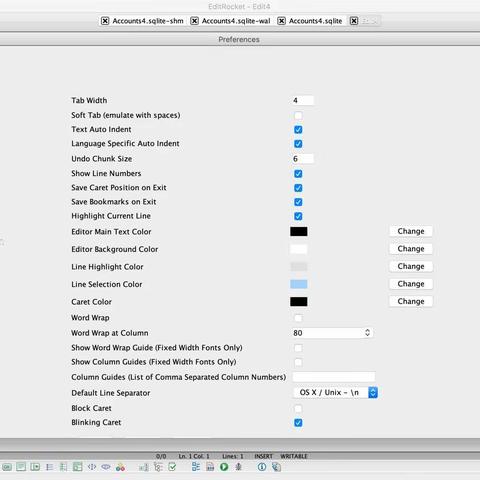Screen dimensions: 480x480
Task: Click the code tag brackets toolbar icon
Action: tap(92, 467)
